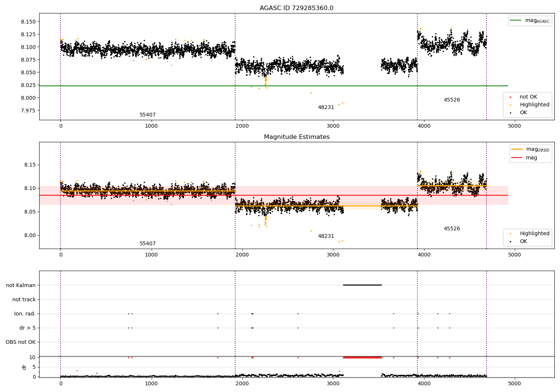
Task: Click the 8.025 y-axis tick in top plot
Action: point(28,85)
